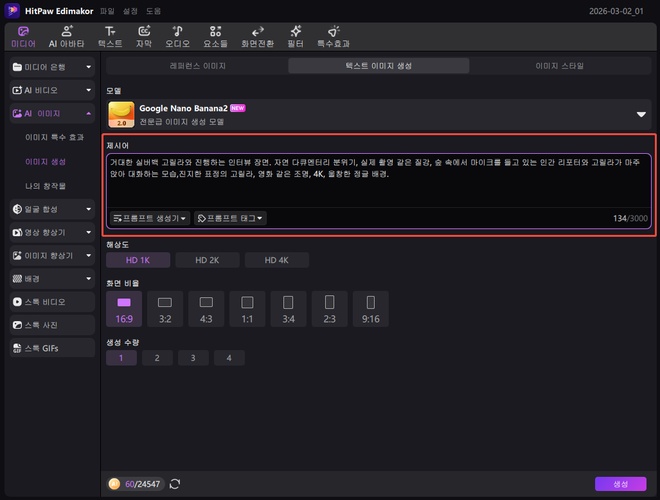Select the 2:3 aspect ratio
Screen dimensions: 660x500
tap(330, 309)
